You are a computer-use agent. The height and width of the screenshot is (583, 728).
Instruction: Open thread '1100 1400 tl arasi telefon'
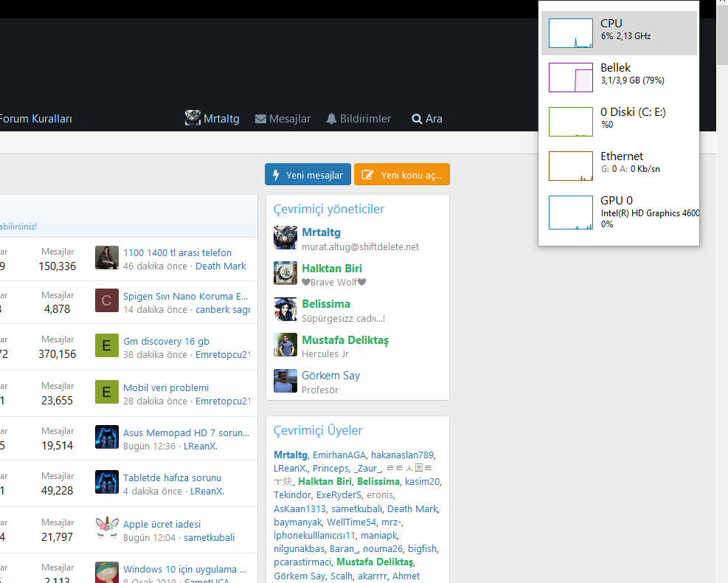[x=177, y=252]
